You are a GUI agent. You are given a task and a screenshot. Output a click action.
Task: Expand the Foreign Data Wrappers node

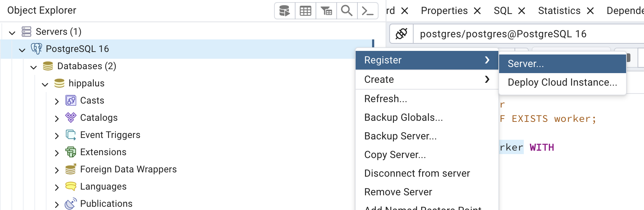57,170
